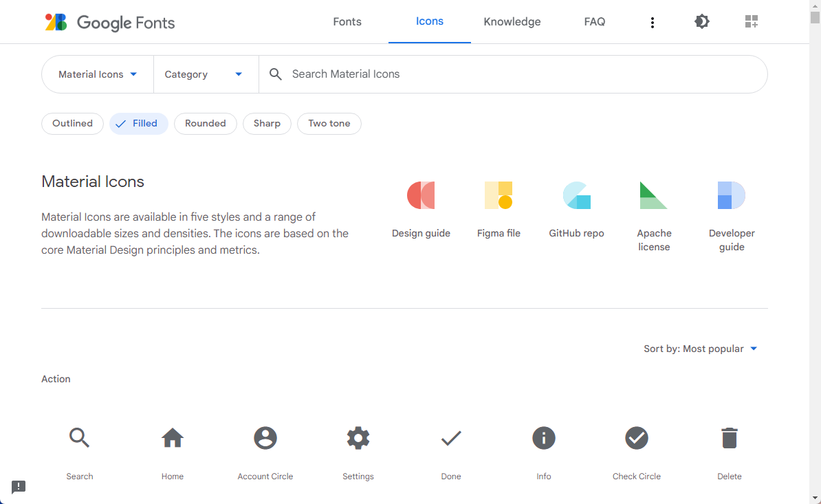This screenshot has width=821, height=504.
Task: Open the GitHub repo icon link
Action: click(576, 195)
